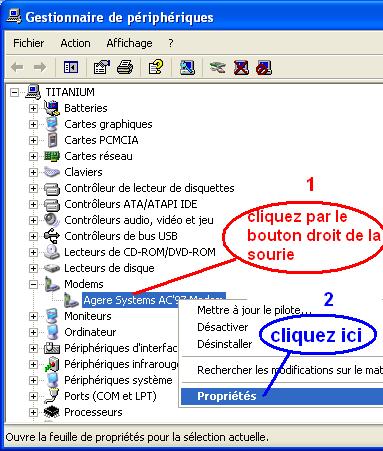Viewport: 383px width, 451px height.
Task: Choose Mettre à jour le pilote
Action: (254, 310)
